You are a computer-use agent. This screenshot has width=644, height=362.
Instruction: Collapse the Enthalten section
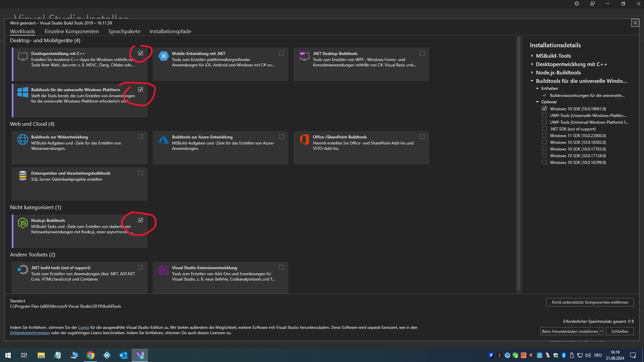click(537, 88)
